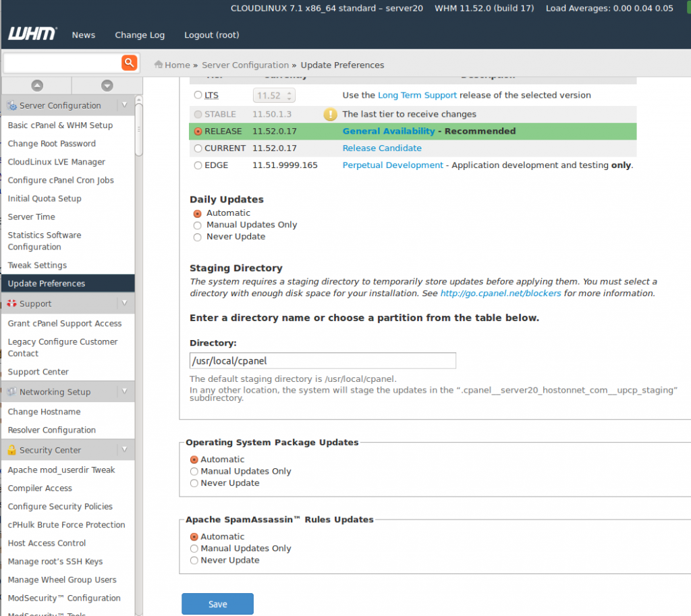Screen dimensions: 691x616
Task: Click the sidebar vertical scrollbar handle
Action: click(139, 130)
